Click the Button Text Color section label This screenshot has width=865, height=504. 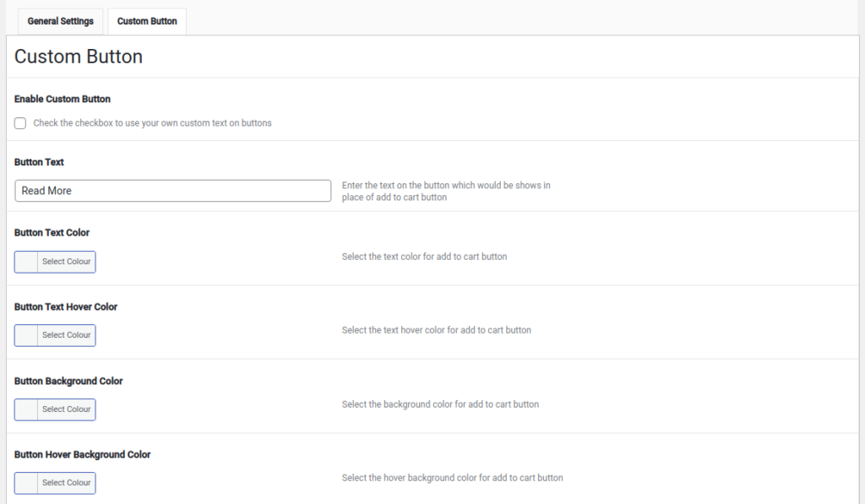[x=51, y=232]
